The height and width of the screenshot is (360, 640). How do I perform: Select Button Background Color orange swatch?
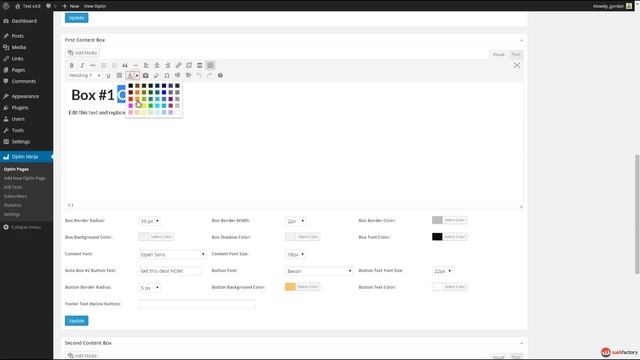[290, 287]
